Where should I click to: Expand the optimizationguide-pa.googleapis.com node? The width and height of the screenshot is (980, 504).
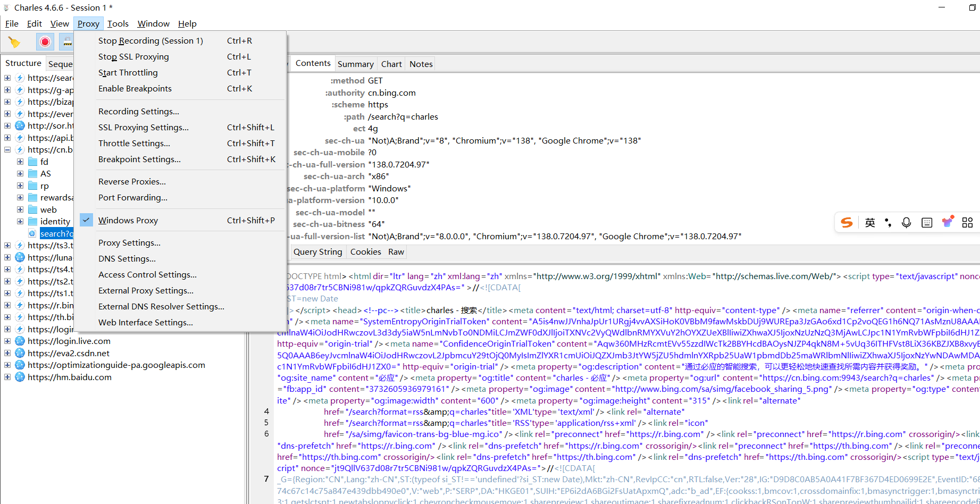pyautogui.click(x=7, y=365)
